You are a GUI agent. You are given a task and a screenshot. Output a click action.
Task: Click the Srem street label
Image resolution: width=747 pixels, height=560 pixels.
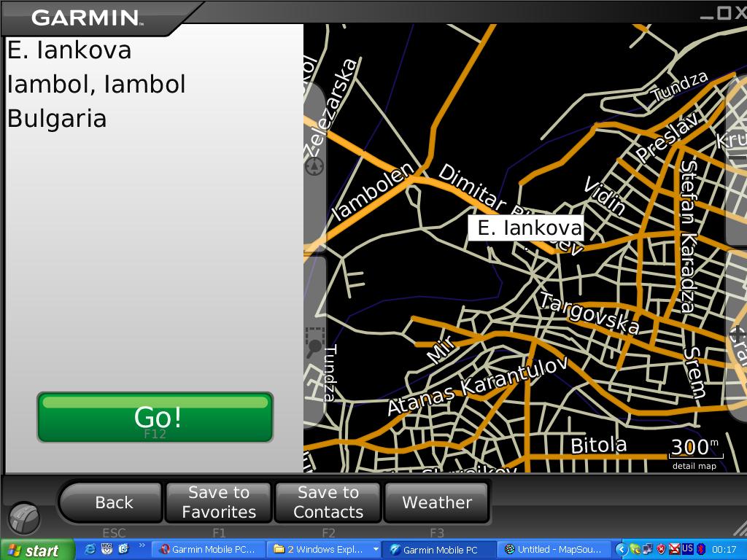click(x=694, y=373)
